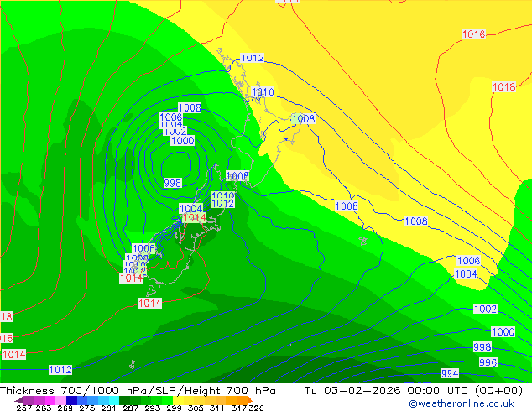Click the legend value 281
Viewport: 532px width, 411px height.
pyautogui.click(x=108, y=408)
